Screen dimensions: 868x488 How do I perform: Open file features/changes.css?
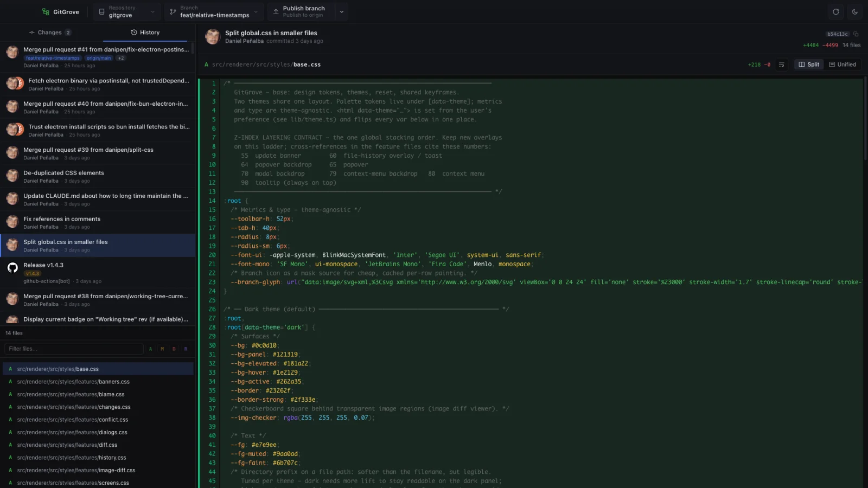98,407
